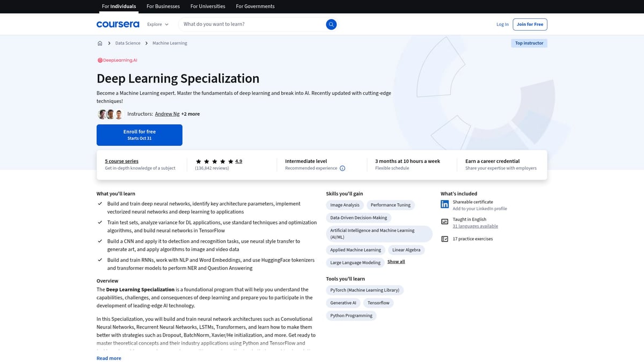Click the Top instructor badge
The height and width of the screenshot is (362, 644).
(529, 43)
